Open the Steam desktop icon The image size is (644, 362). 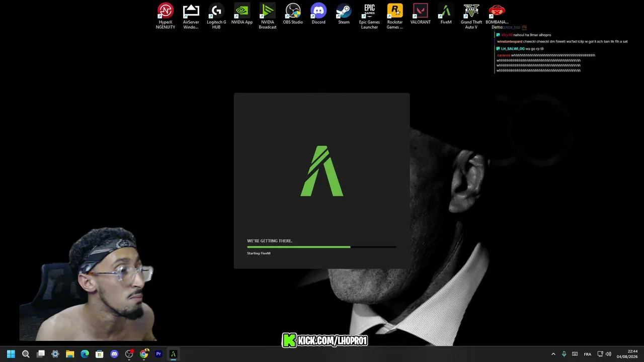(344, 14)
